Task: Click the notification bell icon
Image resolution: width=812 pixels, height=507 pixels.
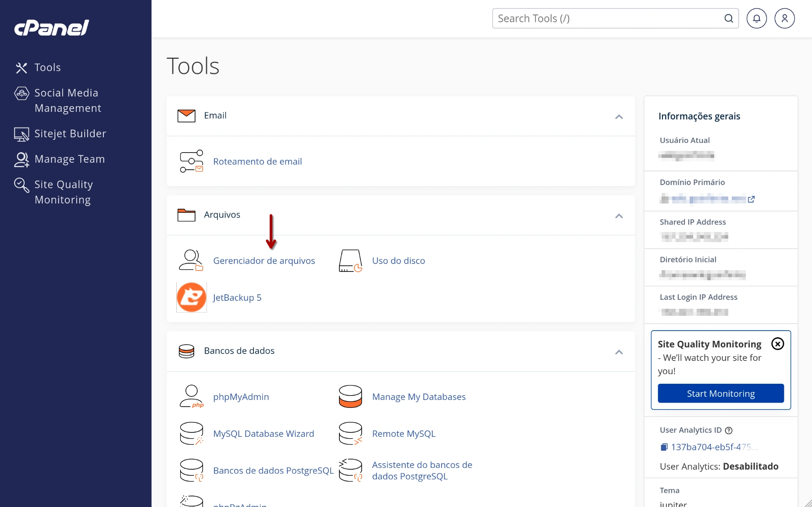Action: pos(756,18)
